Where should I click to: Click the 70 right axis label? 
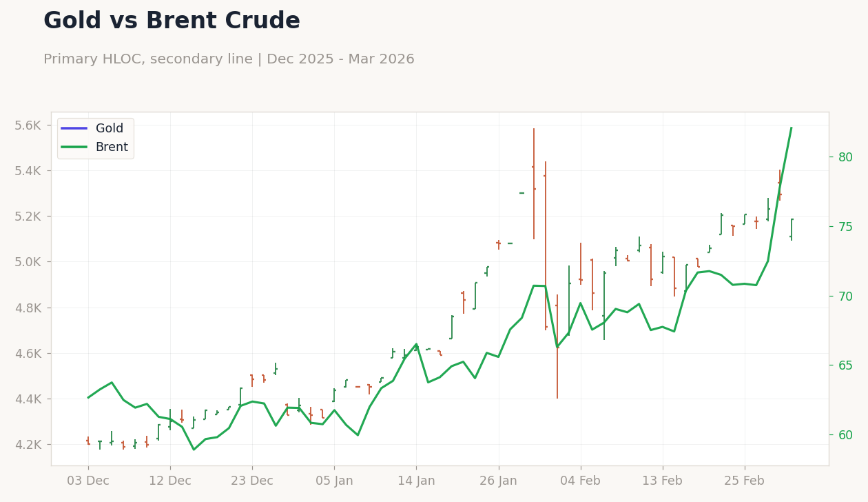point(845,296)
